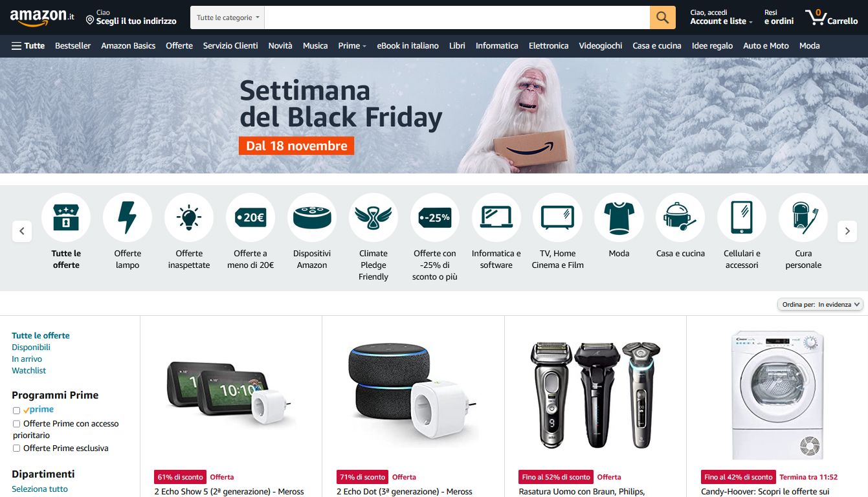Open the Tutte le categorie dropdown
868x497 pixels.
(227, 17)
